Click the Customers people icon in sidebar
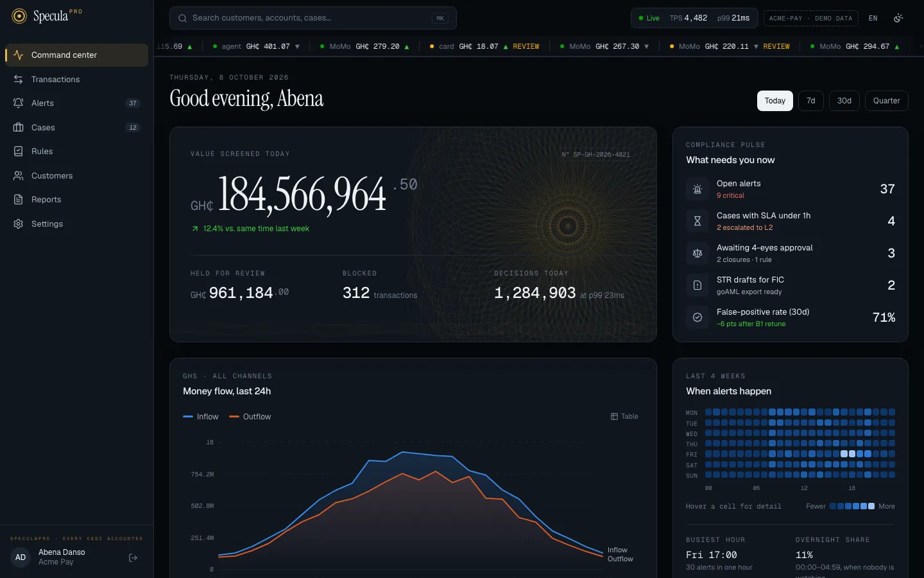Screen dimensions: 924x578 coord(19,175)
